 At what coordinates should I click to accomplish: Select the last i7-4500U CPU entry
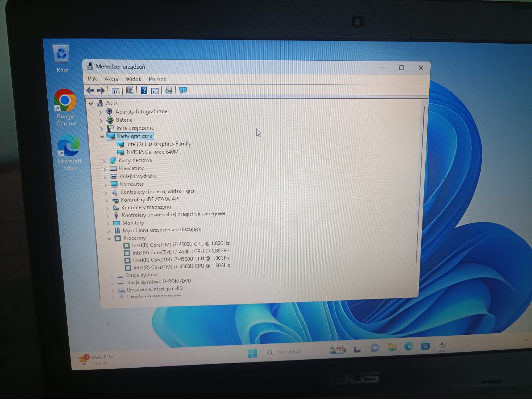point(181,266)
